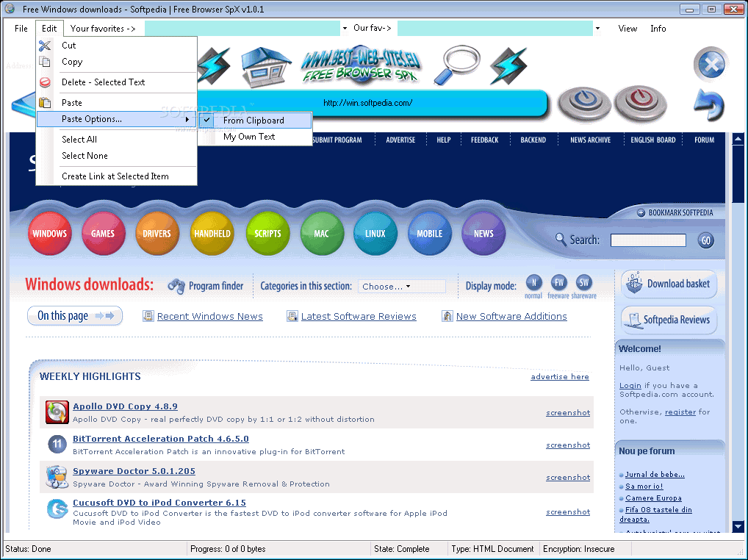Open the orange DRIVERS ball

pyautogui.click(x=157, y=233)
